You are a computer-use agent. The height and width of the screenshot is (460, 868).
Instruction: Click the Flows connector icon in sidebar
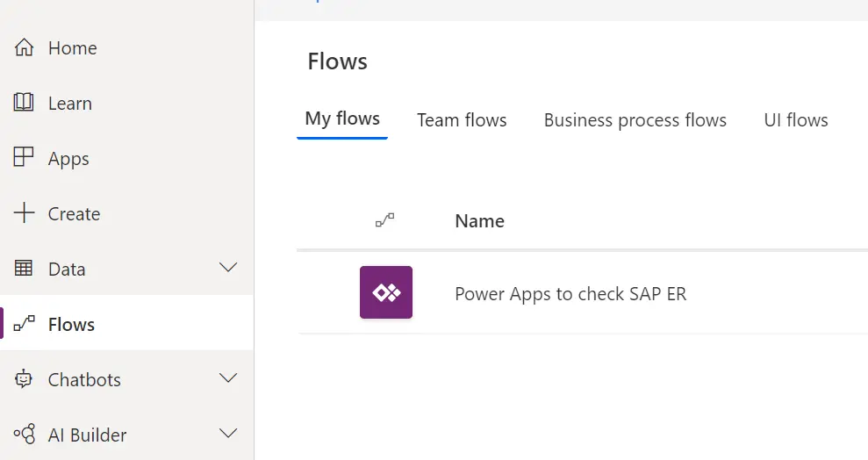(x=25, y=323)
